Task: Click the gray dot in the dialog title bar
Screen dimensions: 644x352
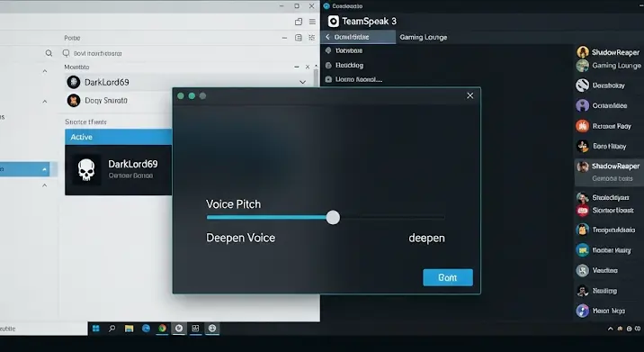Action: (x=202, y=95)
